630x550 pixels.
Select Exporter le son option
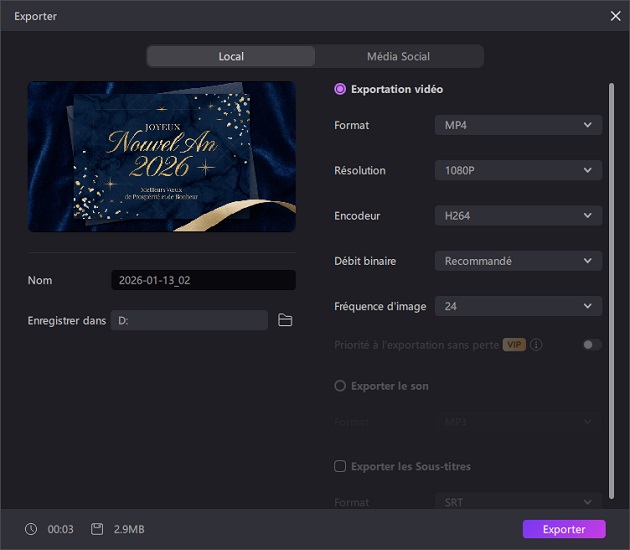[x=340, y=386]
